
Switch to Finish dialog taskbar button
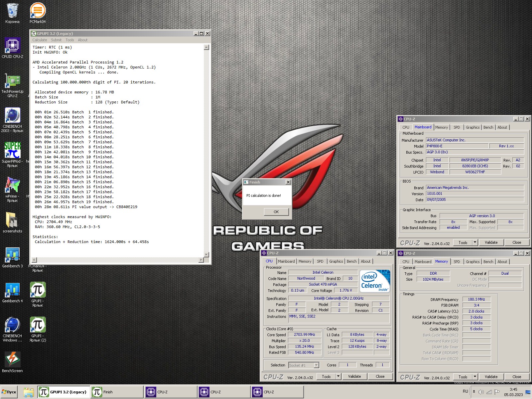116,392
